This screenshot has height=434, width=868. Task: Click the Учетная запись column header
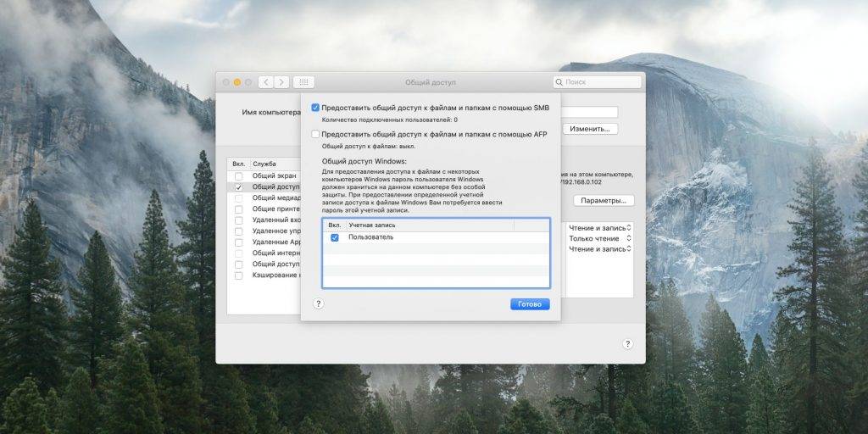(428, 225)
